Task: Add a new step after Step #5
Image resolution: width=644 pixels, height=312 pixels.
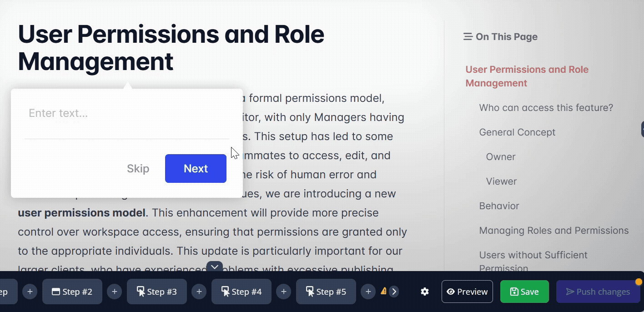Action: 368,292
